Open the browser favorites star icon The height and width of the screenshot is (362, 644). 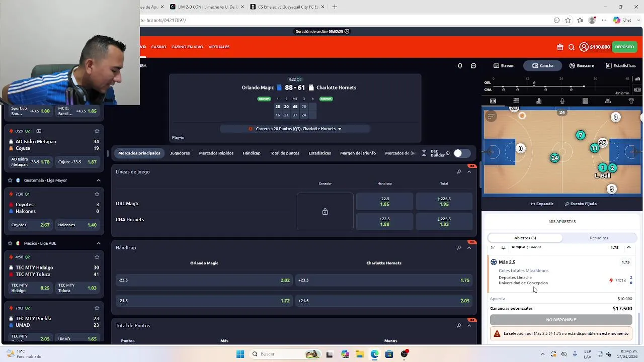(x=568, y=20)
